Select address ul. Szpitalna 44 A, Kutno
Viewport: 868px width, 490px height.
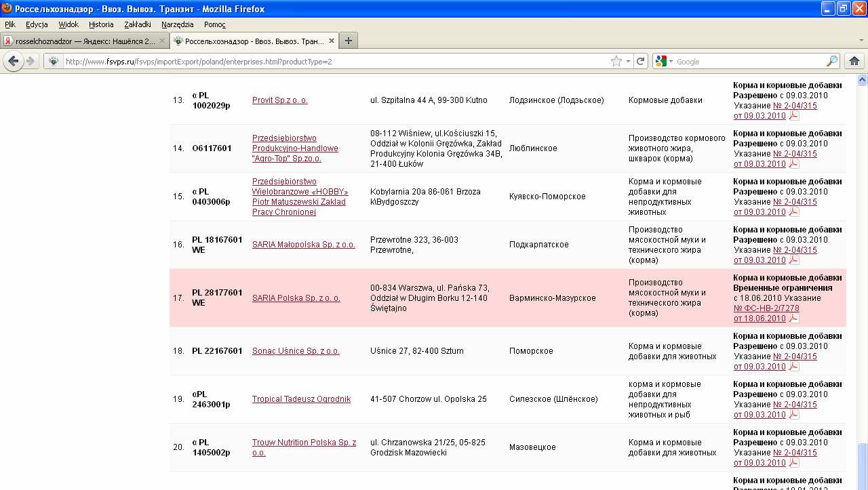(x=429, y=100)
